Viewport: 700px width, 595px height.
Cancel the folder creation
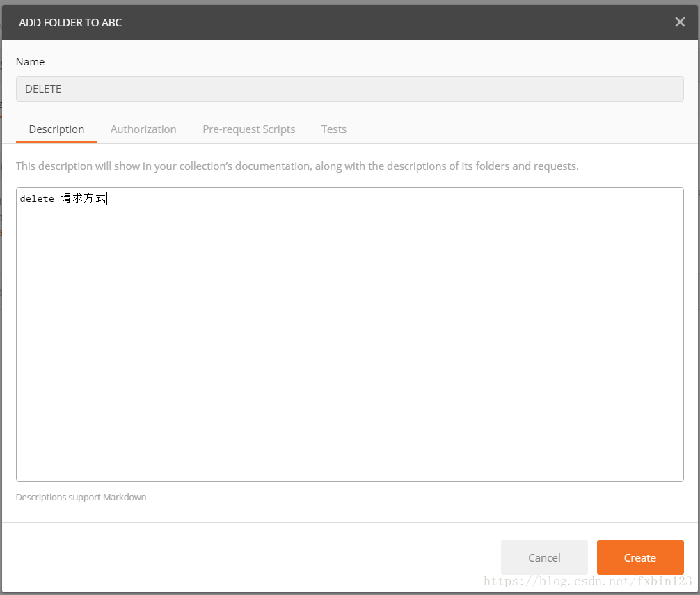pyautogui.click(x=544, y=557)
